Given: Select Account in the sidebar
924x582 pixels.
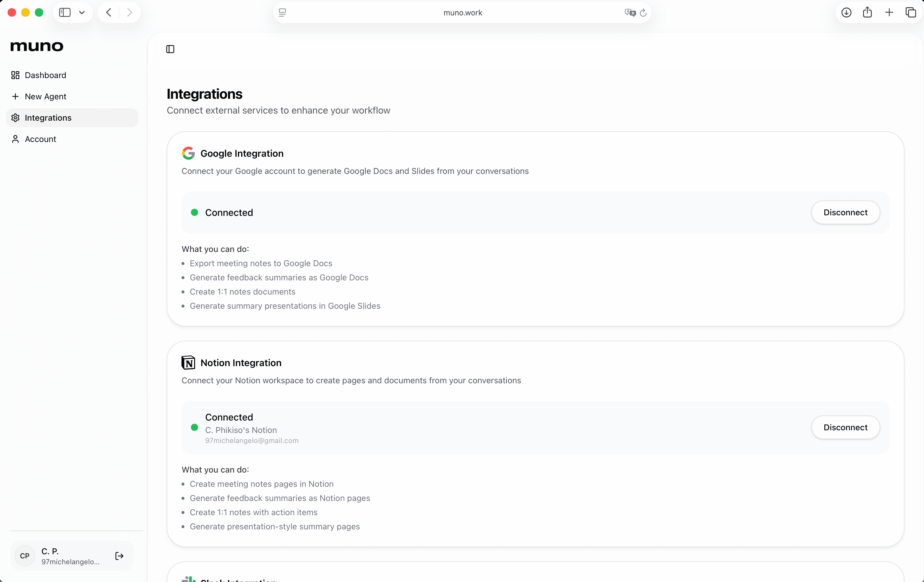Looking at the screenshot, I should pos(40,139).
